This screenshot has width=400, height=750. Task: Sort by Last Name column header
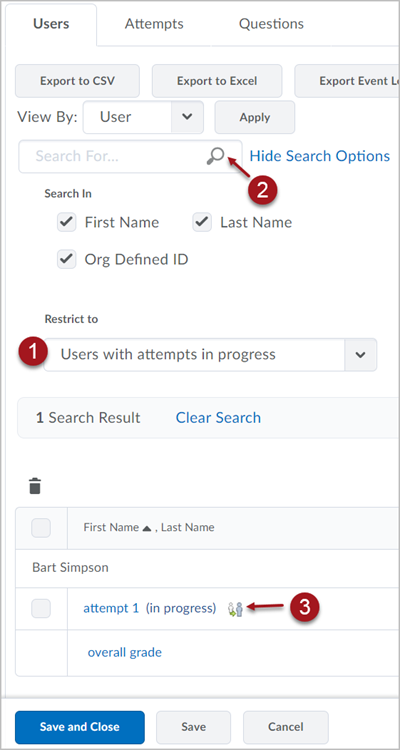(188, 528)
